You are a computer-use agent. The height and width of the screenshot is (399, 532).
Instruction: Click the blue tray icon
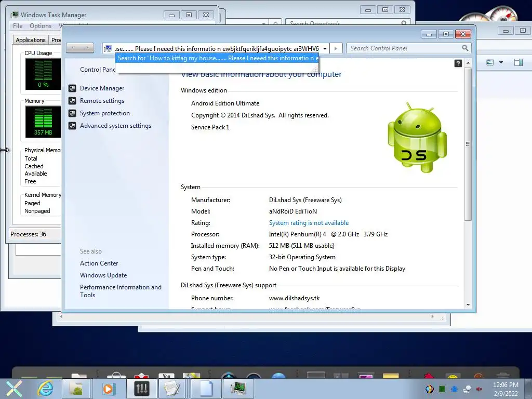pyautogui.click(x=454, y=389)
